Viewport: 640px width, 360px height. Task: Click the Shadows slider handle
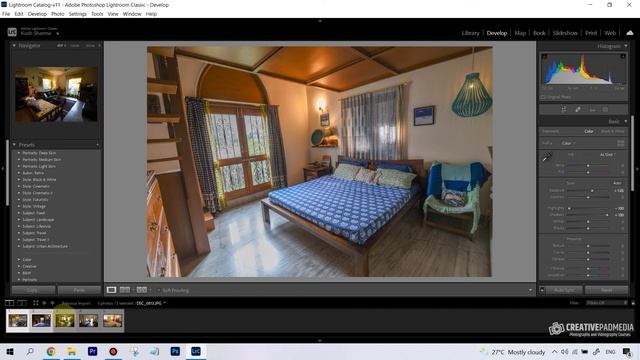point(607,215)
